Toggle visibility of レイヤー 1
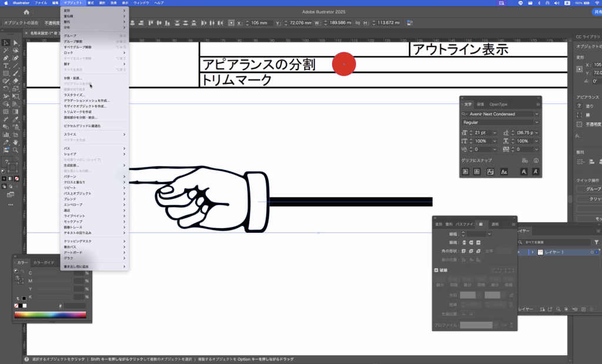 [x=519, y=252]
